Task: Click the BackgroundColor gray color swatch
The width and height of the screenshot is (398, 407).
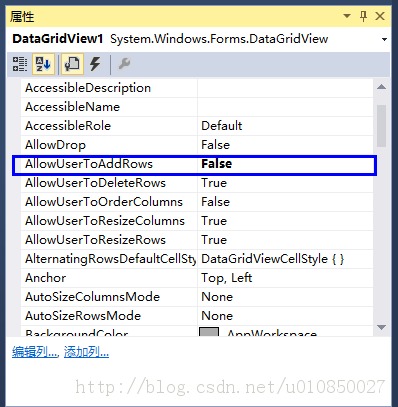Action: point(209,332)
